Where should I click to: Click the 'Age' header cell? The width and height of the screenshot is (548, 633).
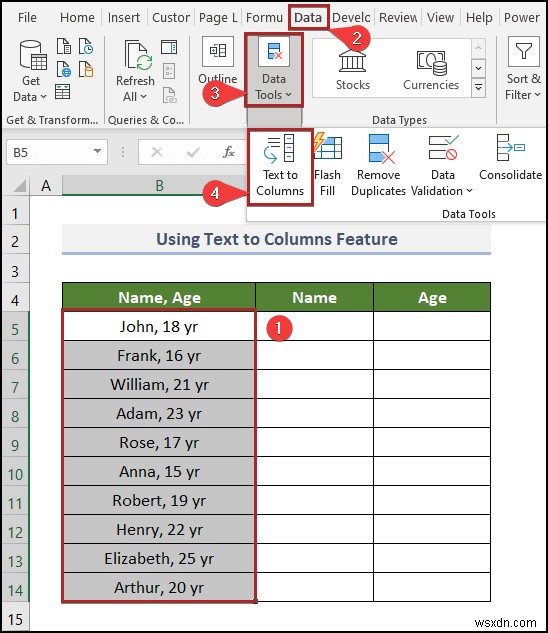(x=432, y=297)
